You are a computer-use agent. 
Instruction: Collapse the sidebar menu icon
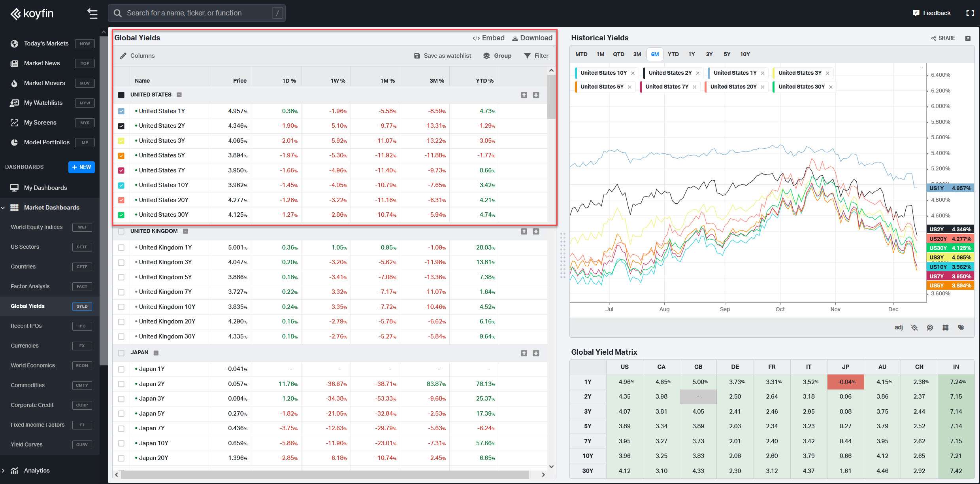[92, 13]
